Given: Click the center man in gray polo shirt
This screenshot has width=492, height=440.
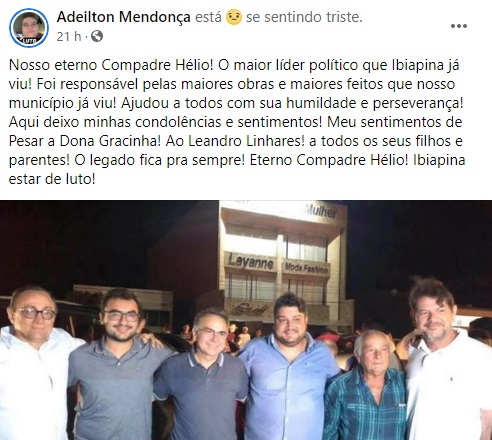Looking at the screenshot, I should 203,375.
